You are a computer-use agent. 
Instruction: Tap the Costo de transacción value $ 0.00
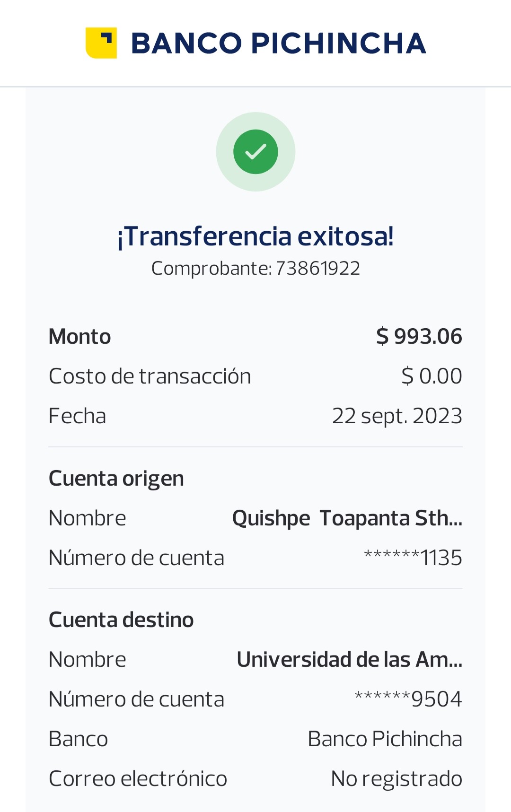[432, 376]
